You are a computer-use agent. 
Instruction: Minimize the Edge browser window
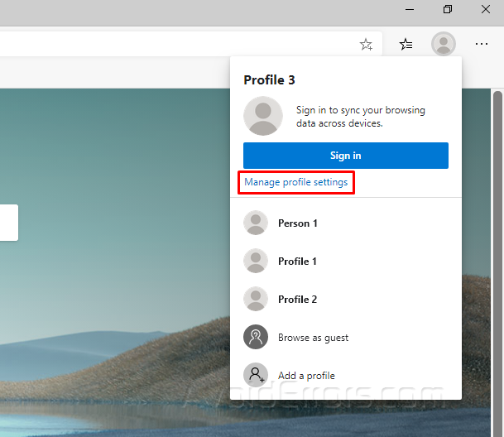tap(408, 9)
